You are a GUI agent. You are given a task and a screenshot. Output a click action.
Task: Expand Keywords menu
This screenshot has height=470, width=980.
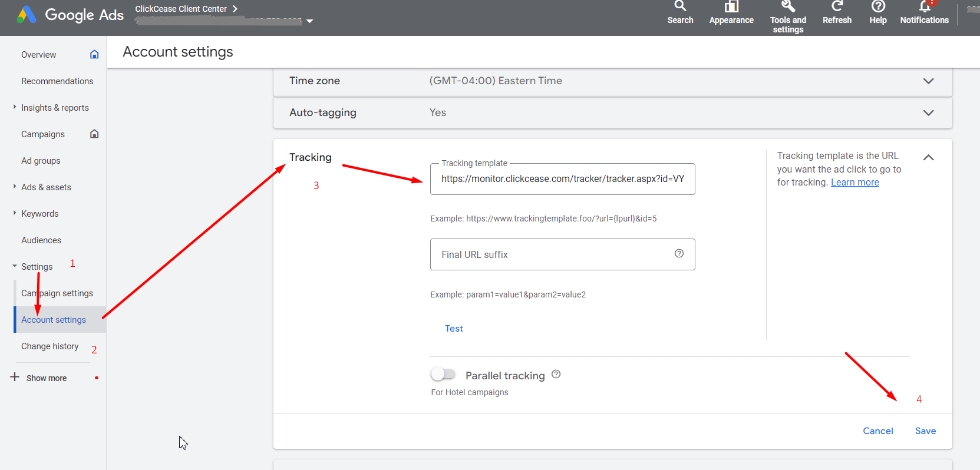pos(15,213)
